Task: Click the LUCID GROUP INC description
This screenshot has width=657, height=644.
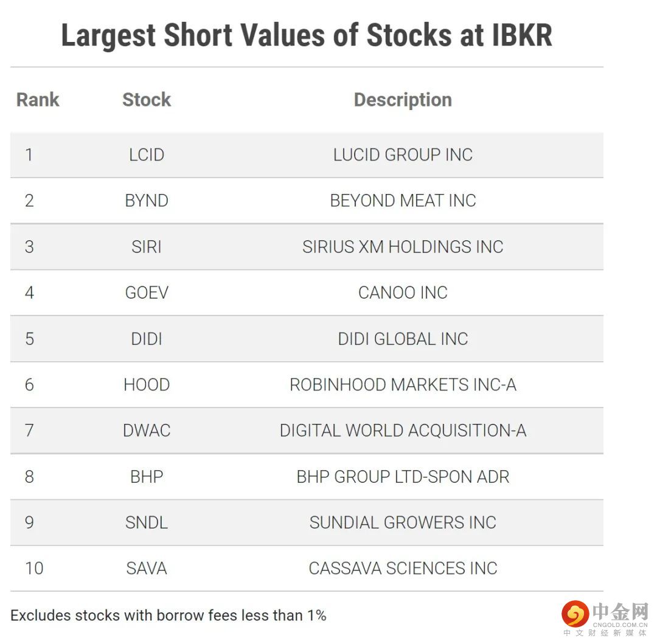Action: [403, 154]
